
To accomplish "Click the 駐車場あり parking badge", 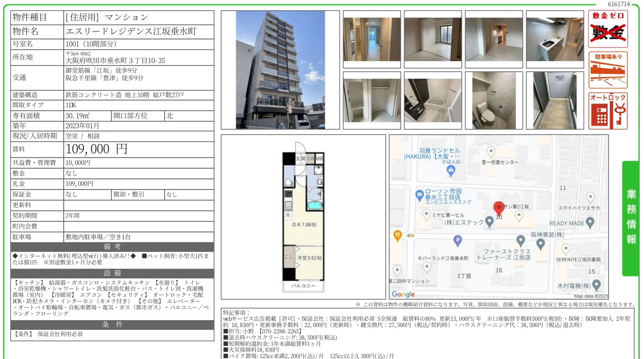I will [x=608, y=70].
